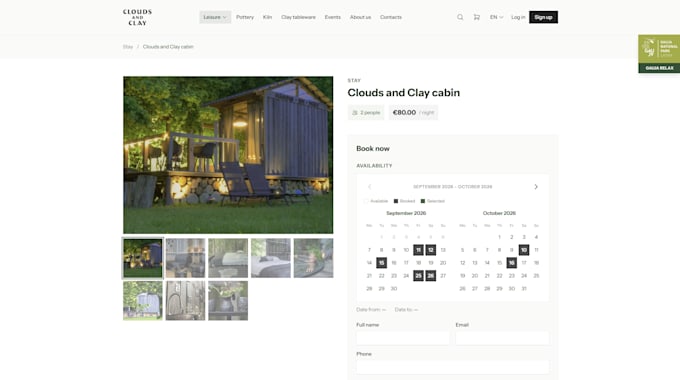Select September 26 booked date

click(431, 275)
